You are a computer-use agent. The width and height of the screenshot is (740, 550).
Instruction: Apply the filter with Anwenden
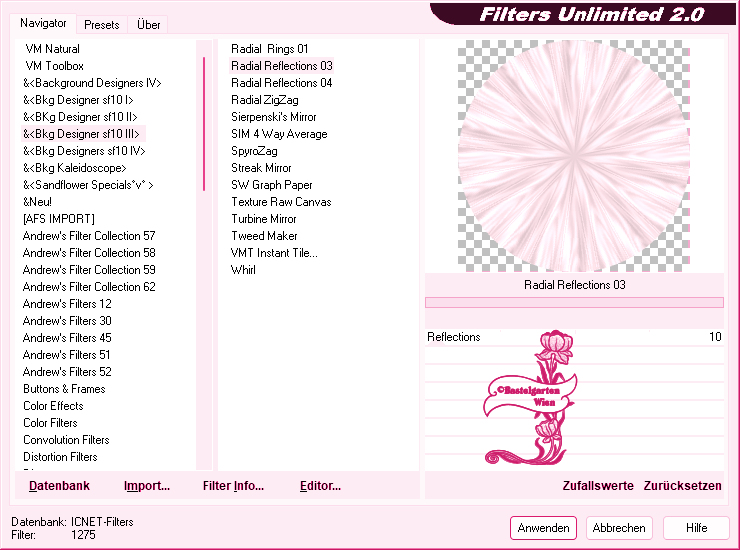point(543,528)
